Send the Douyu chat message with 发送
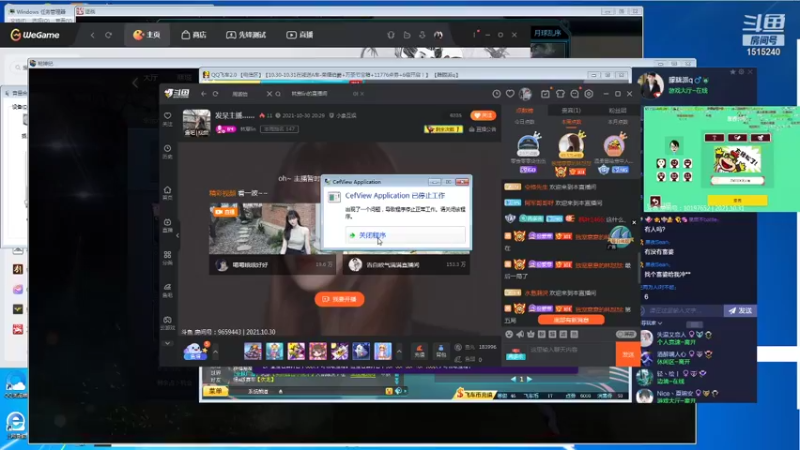800x450 pixels. [628, 354]
